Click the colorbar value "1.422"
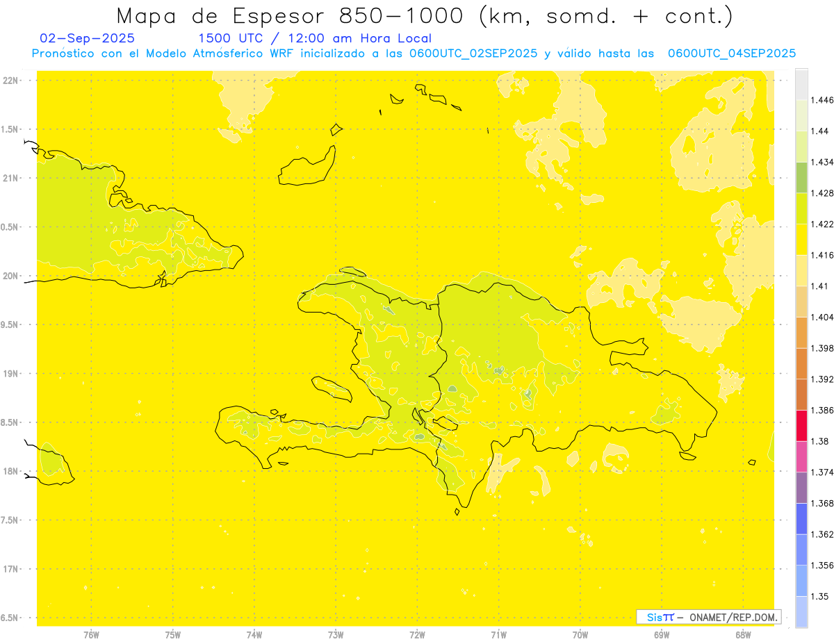Screen dimensions: 834x644 pos(821,224)
